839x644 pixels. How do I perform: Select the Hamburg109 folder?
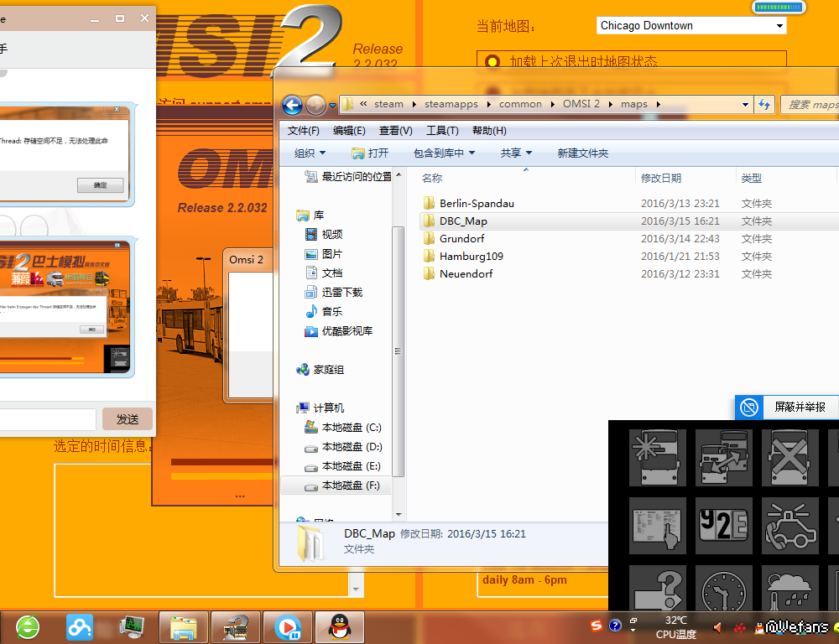tap(471, 257)
